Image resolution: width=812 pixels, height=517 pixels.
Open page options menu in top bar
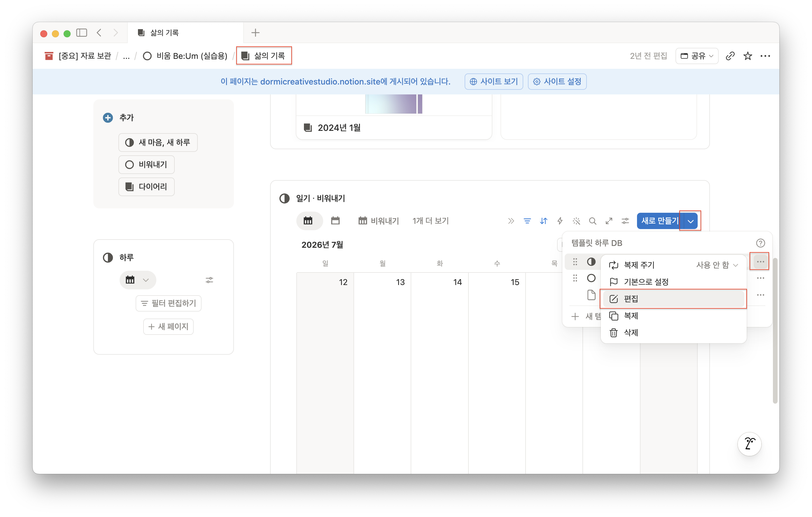click(765, 56)
